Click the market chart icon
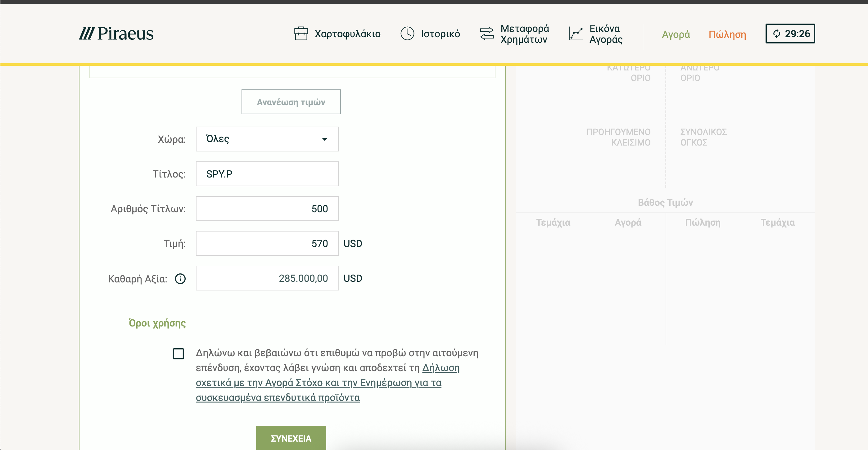 576,34
